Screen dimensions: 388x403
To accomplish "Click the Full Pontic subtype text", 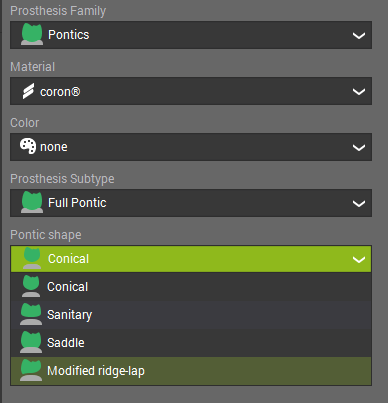I will (77, 203).
